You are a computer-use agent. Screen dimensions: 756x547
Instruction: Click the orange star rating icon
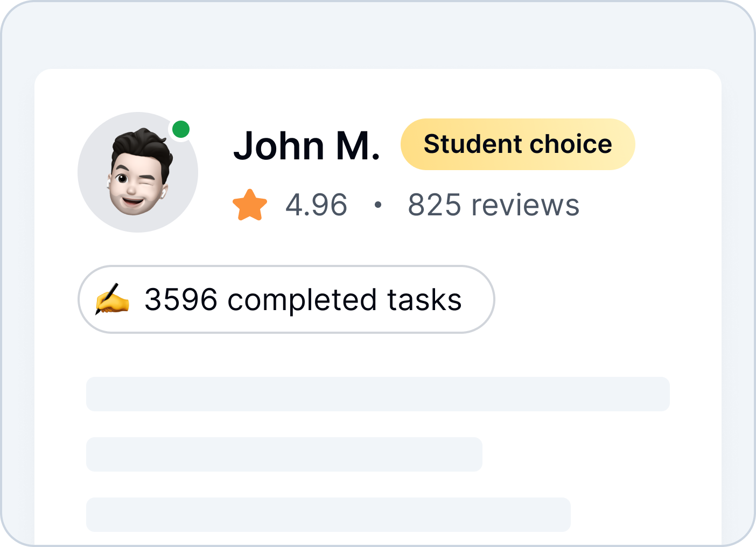click(x=250, y=205)
